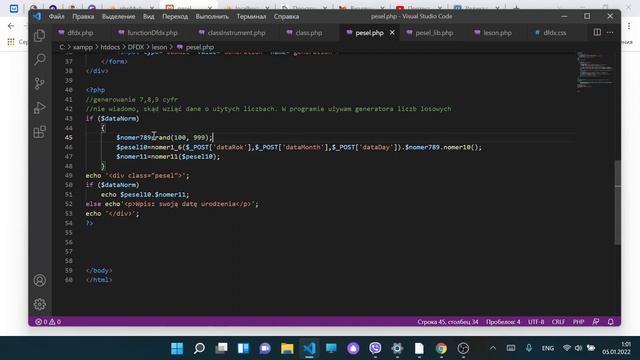Viewport: 640px width, 360px height.
Task: Click the split editor icon
Action: 597,32
